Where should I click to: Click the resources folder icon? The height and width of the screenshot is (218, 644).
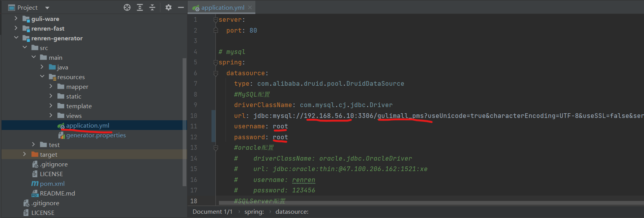(52, 77)
